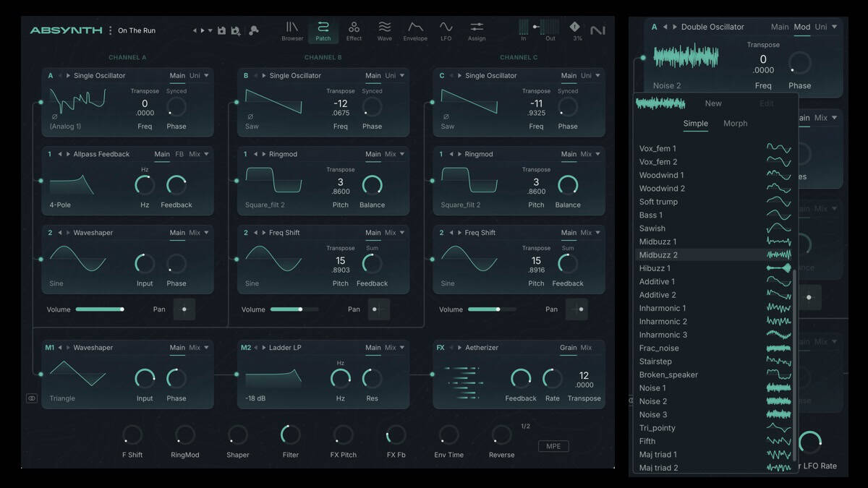Expand dropdown arrow of Channel A Single Oscillator
This screenshot has height=488, width=868.
click(206, 75)
